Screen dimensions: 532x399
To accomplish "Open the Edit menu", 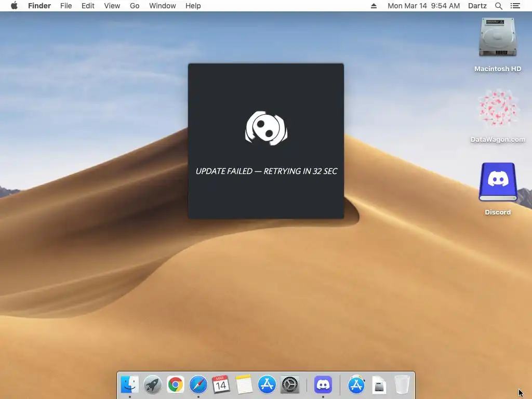I will click(88, 6).
